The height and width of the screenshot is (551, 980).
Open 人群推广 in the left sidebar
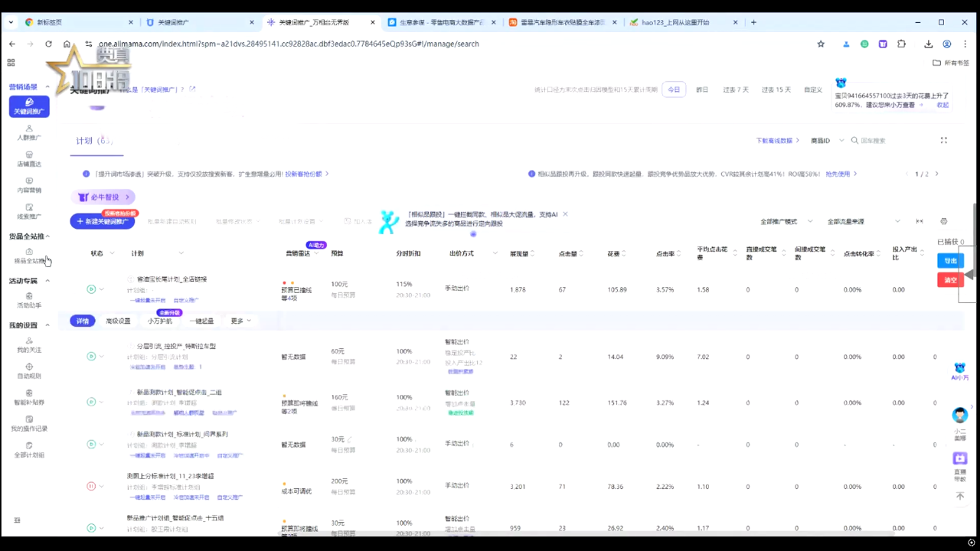[x=29, y=132]
